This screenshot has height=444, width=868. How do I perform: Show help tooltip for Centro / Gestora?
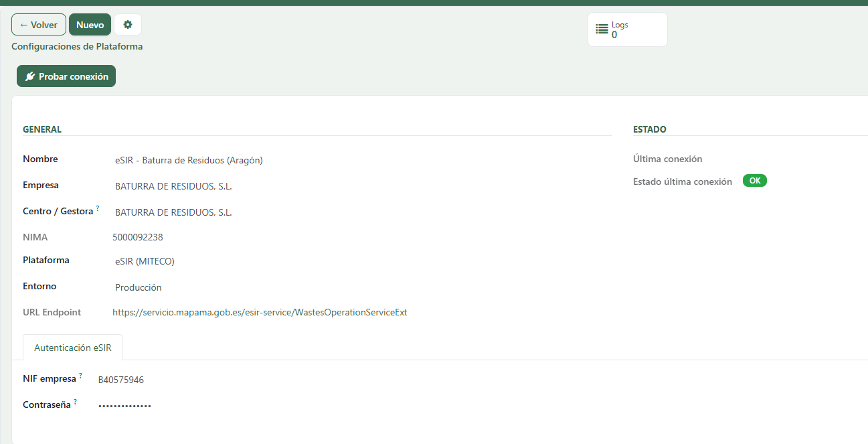[x=98, y=208]
